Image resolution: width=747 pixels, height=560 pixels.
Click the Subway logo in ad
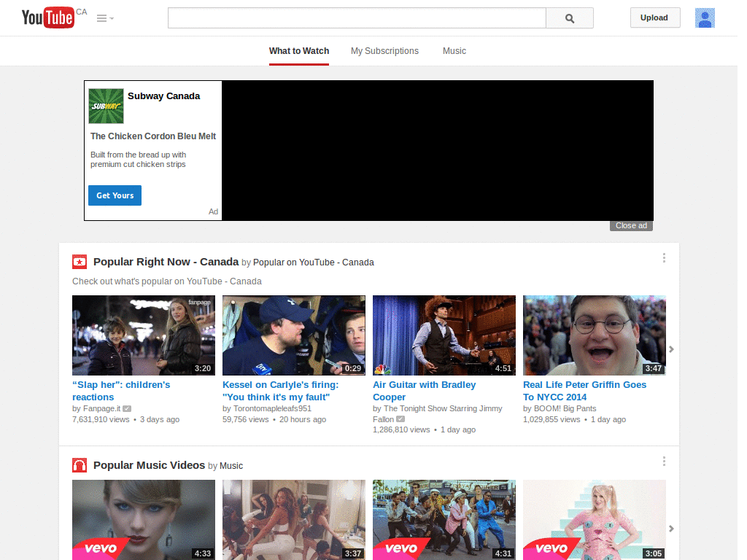coord(106,106)
